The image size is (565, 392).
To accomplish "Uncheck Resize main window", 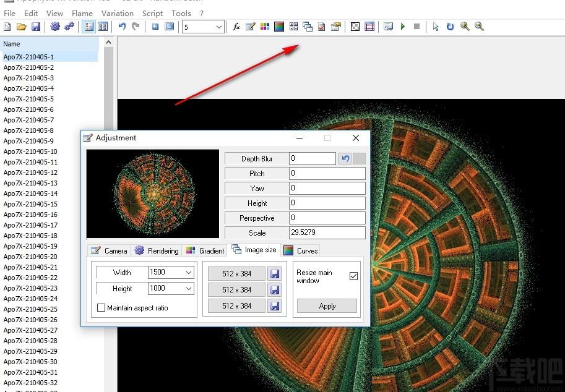I will (353, 276).
